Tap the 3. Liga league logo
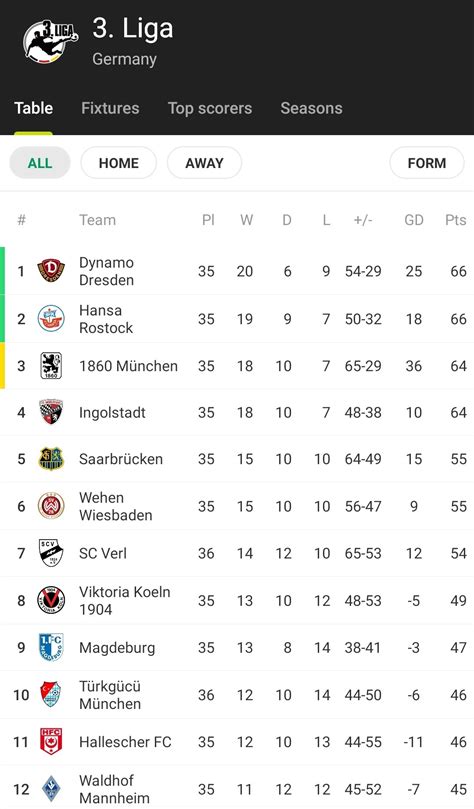Screen dimensions: 474x809 51,41
